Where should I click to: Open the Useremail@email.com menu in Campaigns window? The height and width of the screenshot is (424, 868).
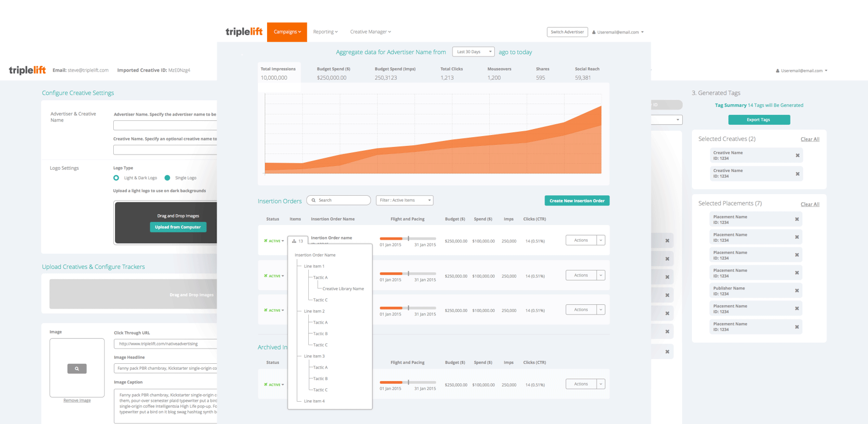pos(618,32)
